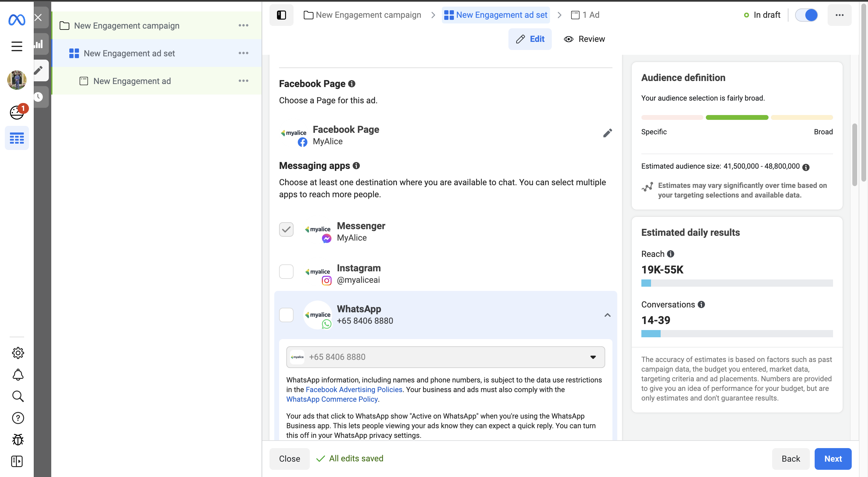Image resolution: width=868 pixels, height=477 pixels.
Task: Collapse the WhatsApp section chevron
Action: (607, 315)
